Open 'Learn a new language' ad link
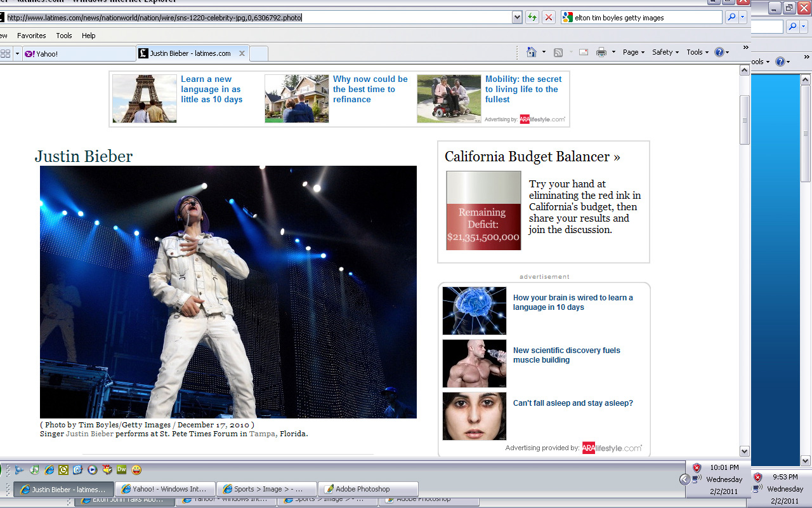Viewport: 812px width, 508px height. 211,89
